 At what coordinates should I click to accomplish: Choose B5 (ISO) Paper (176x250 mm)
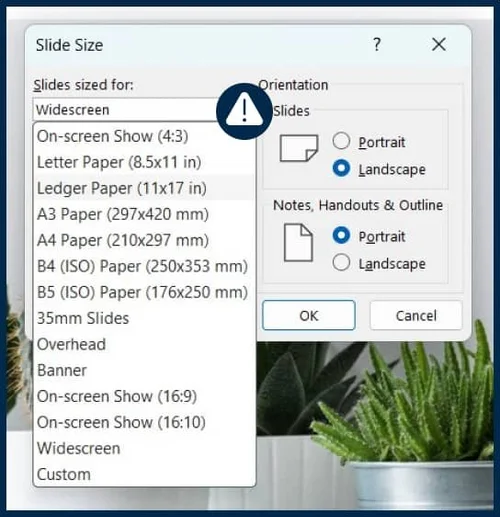click(x=144, y=292)
